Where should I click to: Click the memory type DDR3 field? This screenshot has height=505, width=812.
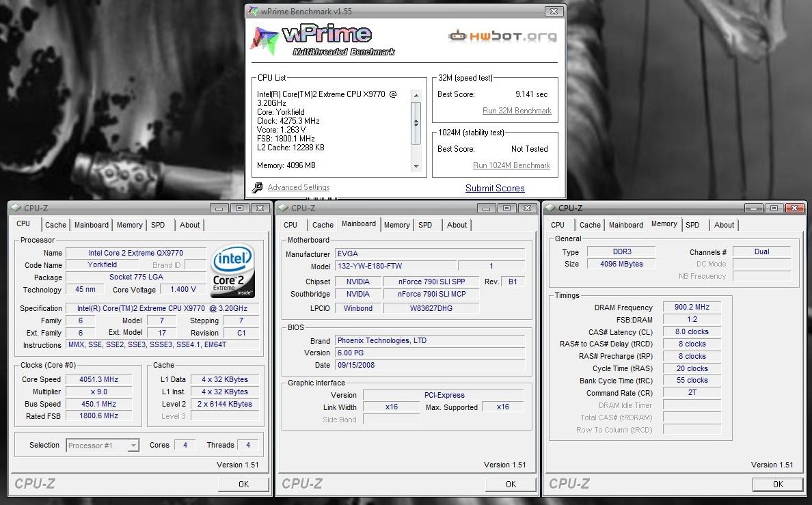pos(621,251)
